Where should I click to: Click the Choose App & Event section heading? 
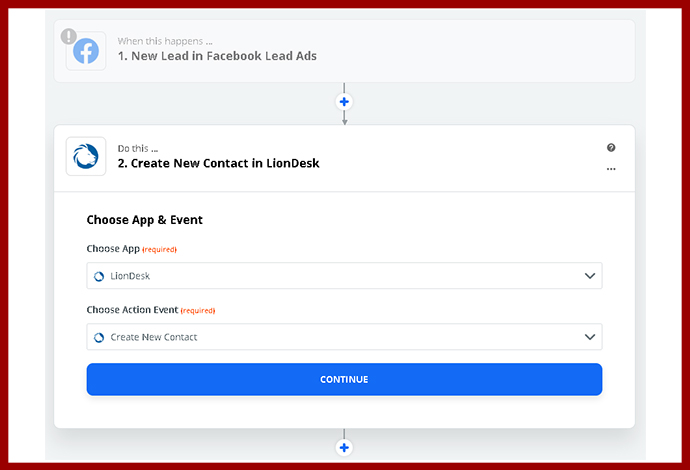[x=152, y=220]
